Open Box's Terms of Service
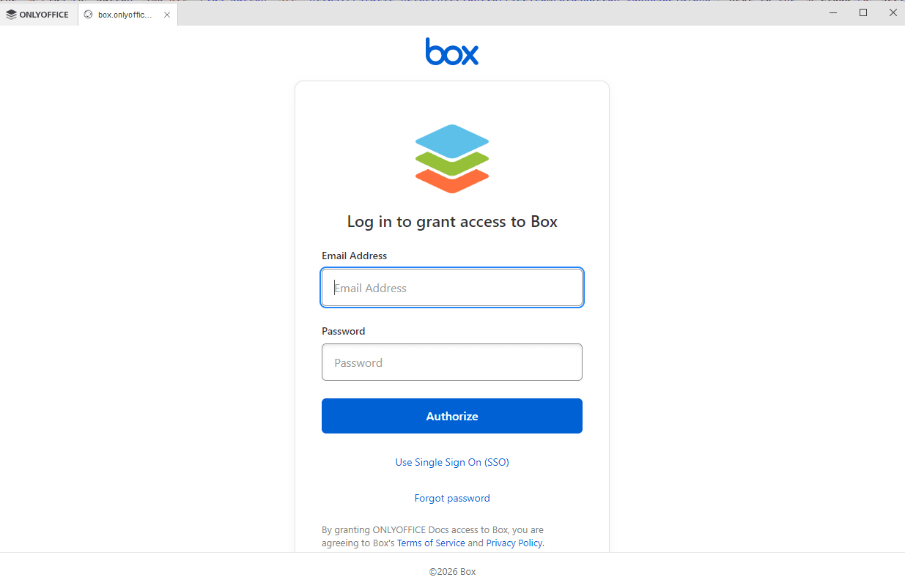Image resolution: width=905 pixels, height=588 pixels. [431, 543]
